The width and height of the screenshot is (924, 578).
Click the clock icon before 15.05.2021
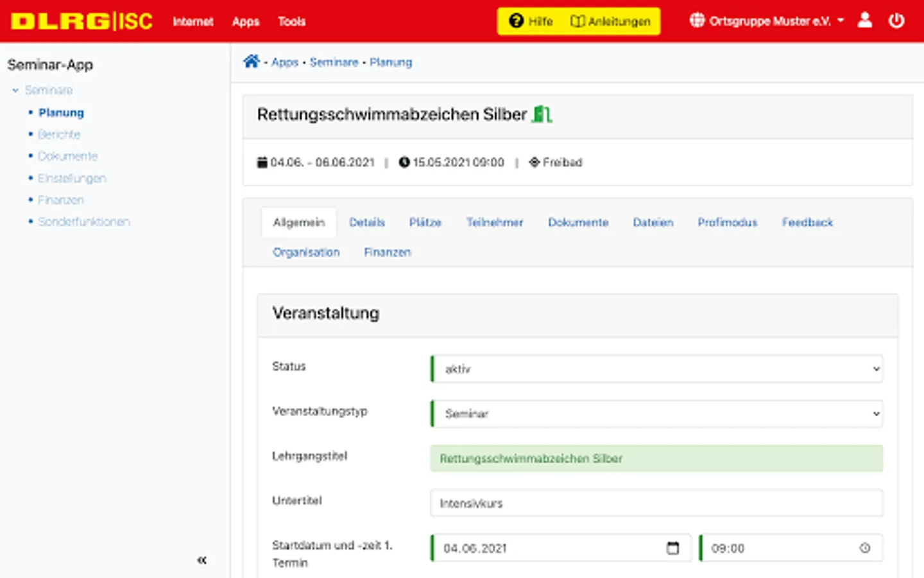click(x=404, y=162)
